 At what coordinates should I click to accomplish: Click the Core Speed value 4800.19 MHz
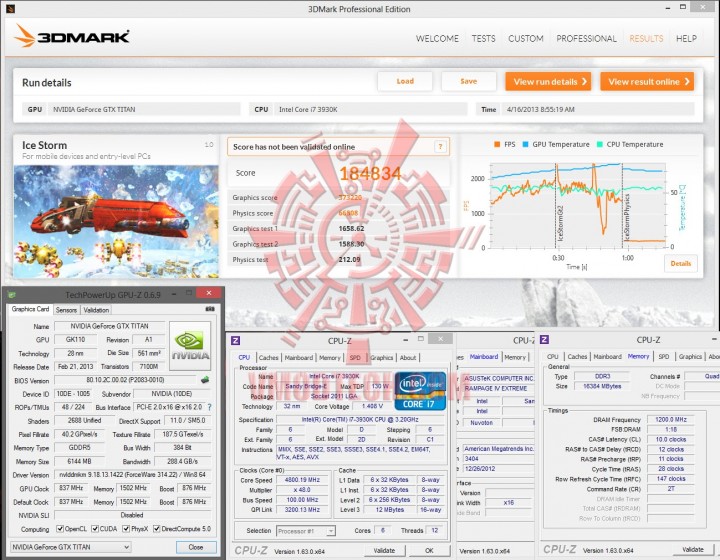(x=302, y=480)
